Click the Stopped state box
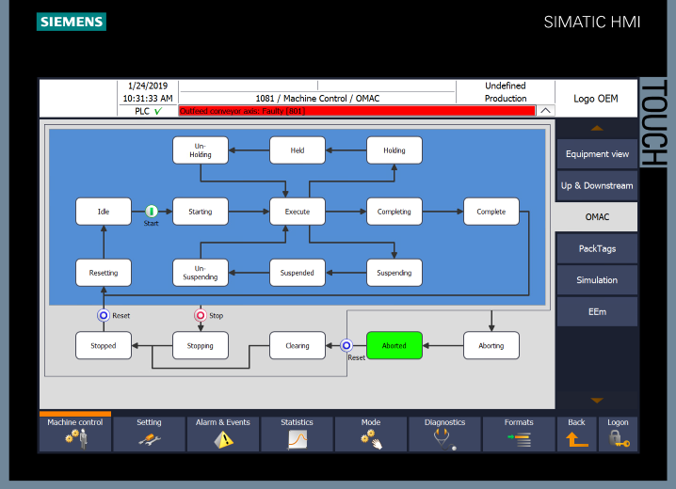676x489 pixels. tap(103, 345)
